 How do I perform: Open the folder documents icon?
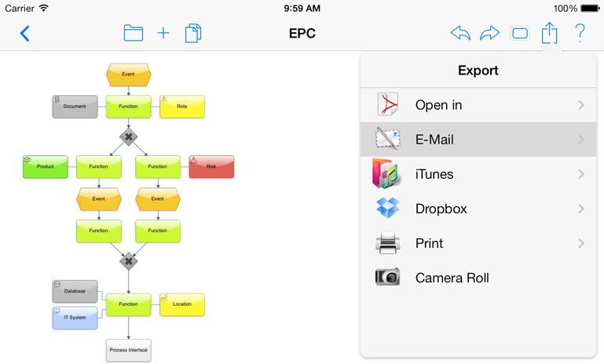[134, 33]
